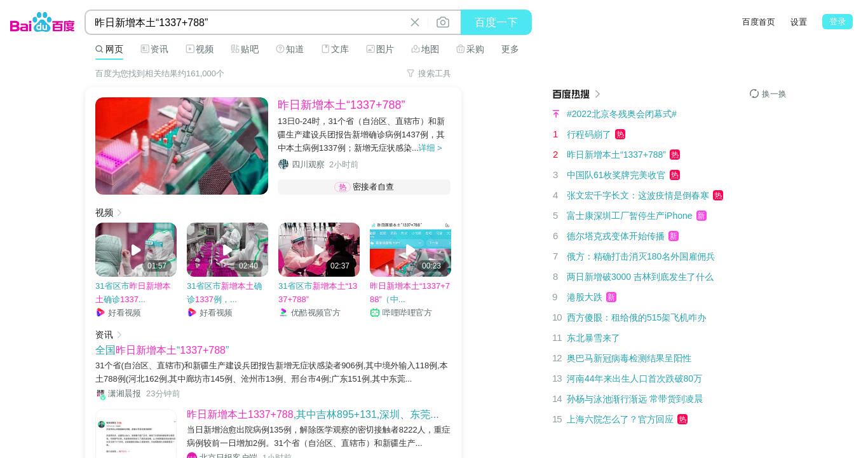Viewport: 868px width, 458px height.
Task: Click the pinned-to-top arrow icon
Action: tap(556, 114)
